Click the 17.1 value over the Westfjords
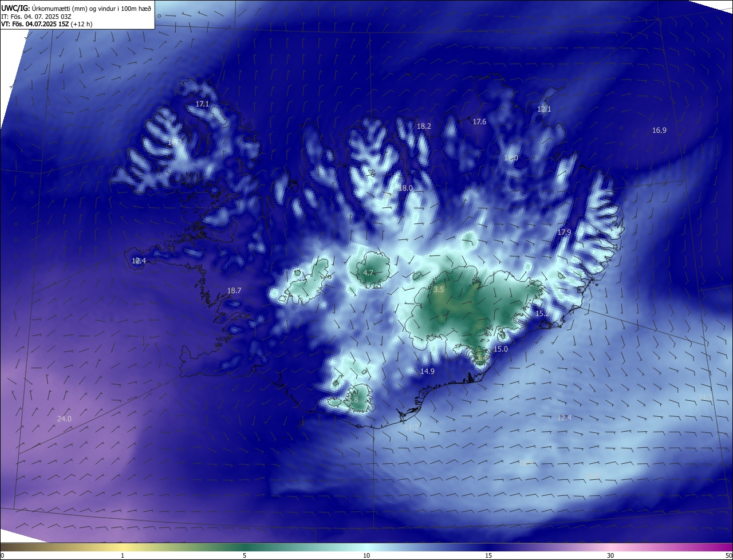 pyautogui.click(x=202, y=104)
